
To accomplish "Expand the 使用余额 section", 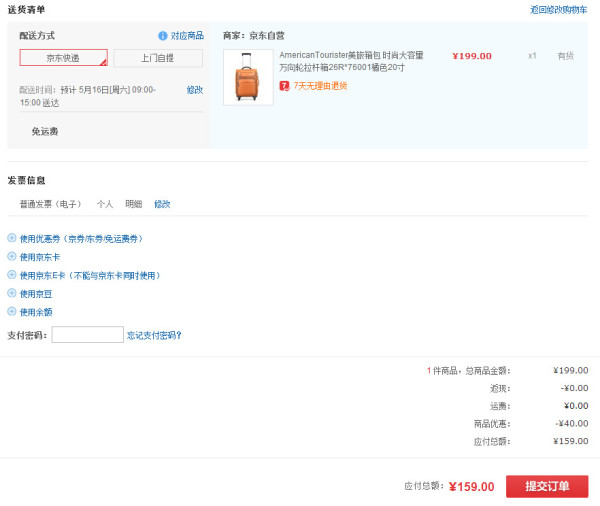I will tap(36, 312).
